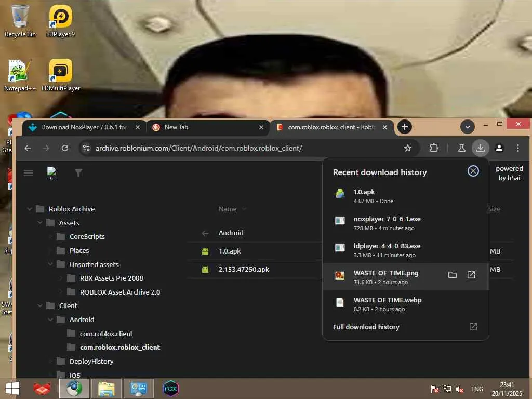Open the Places folder in tree
The height and width of the screenshot is (399, 532).
79,251
